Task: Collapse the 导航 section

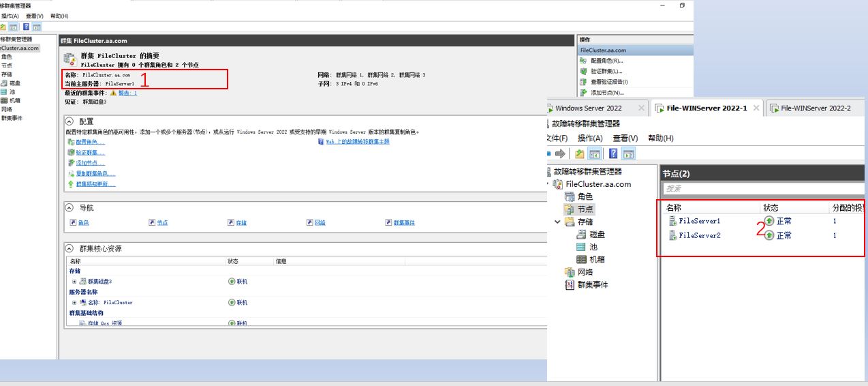Action: (x=69, y=207)
